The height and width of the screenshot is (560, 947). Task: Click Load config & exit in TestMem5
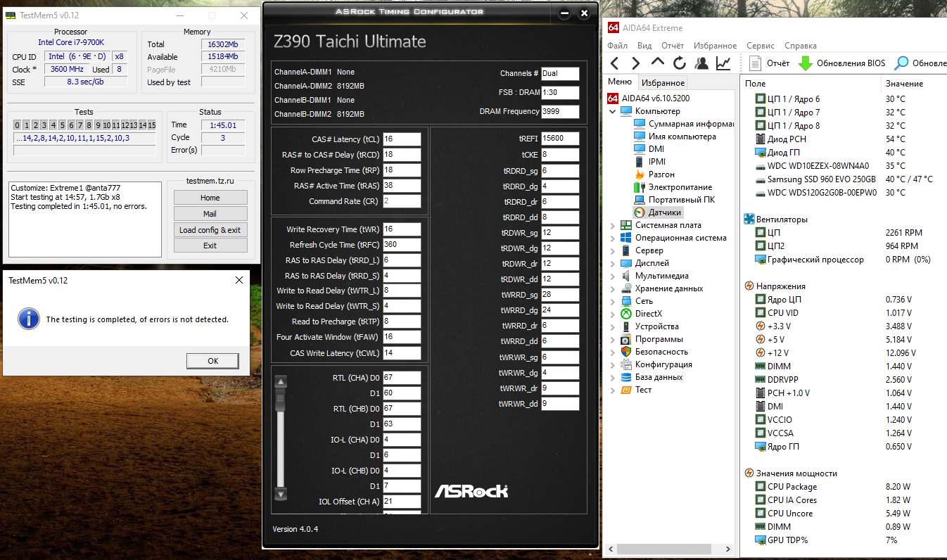(x=210, y=230)
